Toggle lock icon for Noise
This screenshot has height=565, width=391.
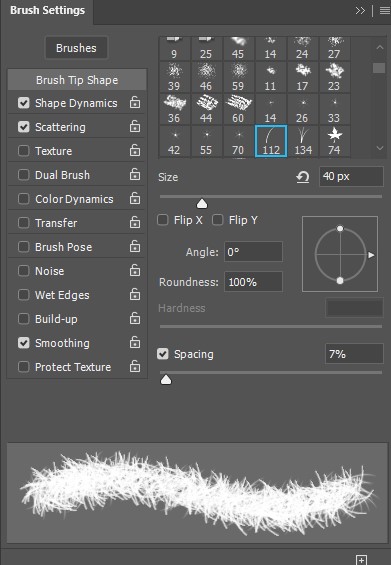click(x=135, y=270)
